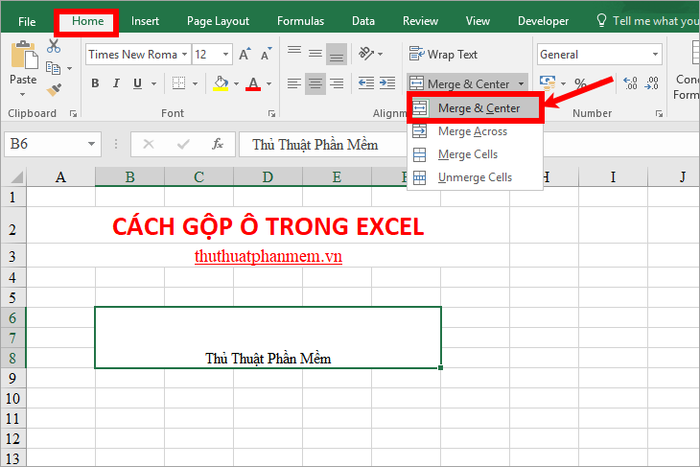Image resolution: width=700 pixels, height=467 pixels.
Task: Click Wrap Text button
Action: pyautogui.click(x=443, y=54)
